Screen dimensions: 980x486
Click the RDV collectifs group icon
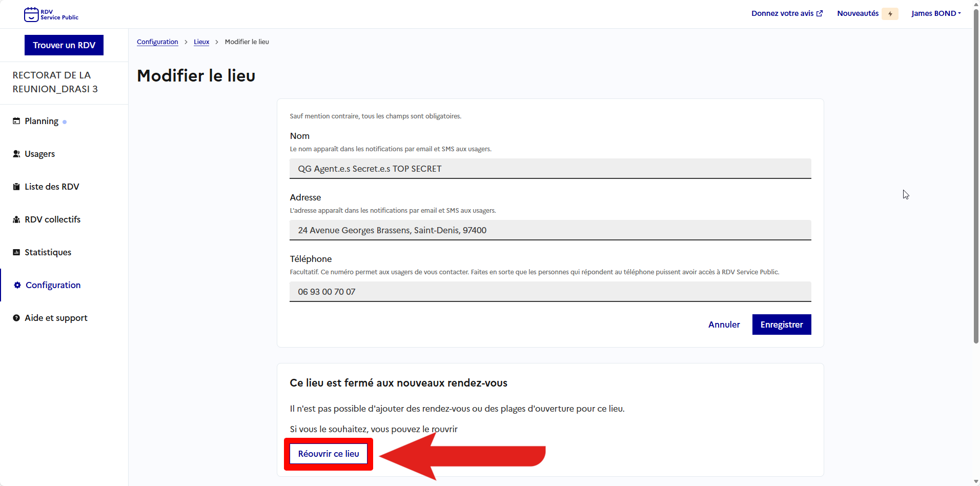click(x=16, y=219)
